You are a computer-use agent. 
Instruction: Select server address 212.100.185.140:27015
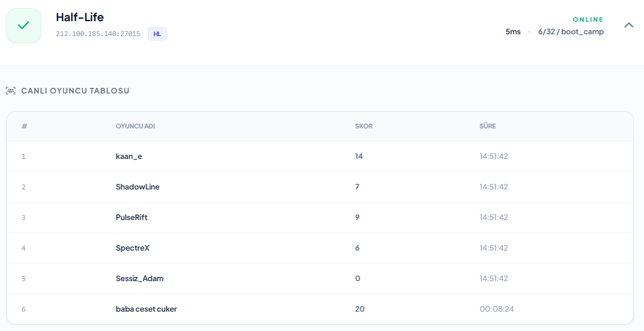(98, 34)
